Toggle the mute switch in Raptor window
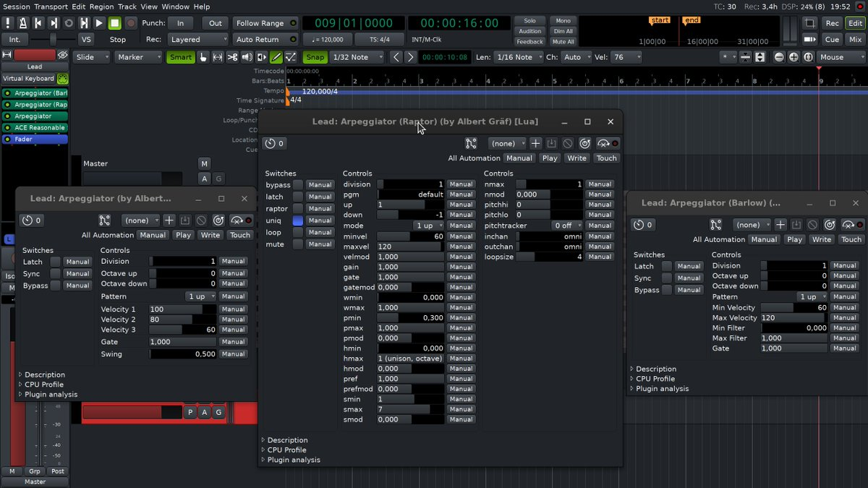The width and height of the screenshot is (868, 488). [298, 244]
